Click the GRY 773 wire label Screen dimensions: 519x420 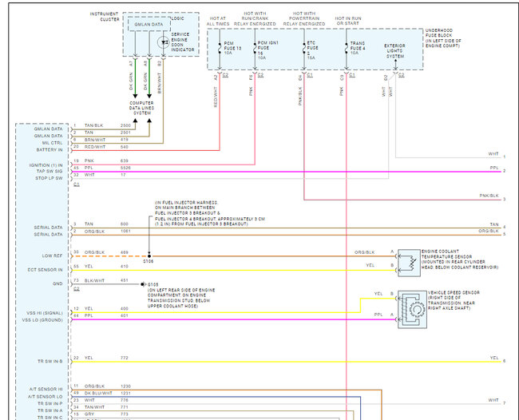coord(89,414)
